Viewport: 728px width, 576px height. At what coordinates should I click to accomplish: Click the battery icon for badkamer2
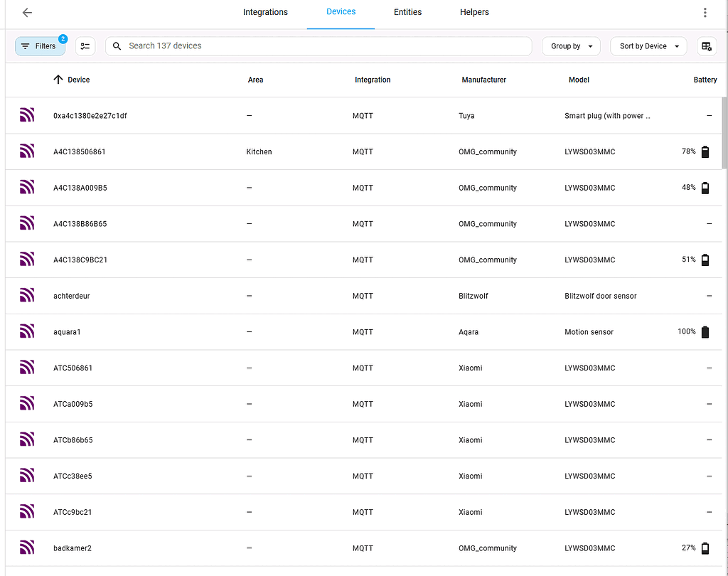tap(705, 548)
